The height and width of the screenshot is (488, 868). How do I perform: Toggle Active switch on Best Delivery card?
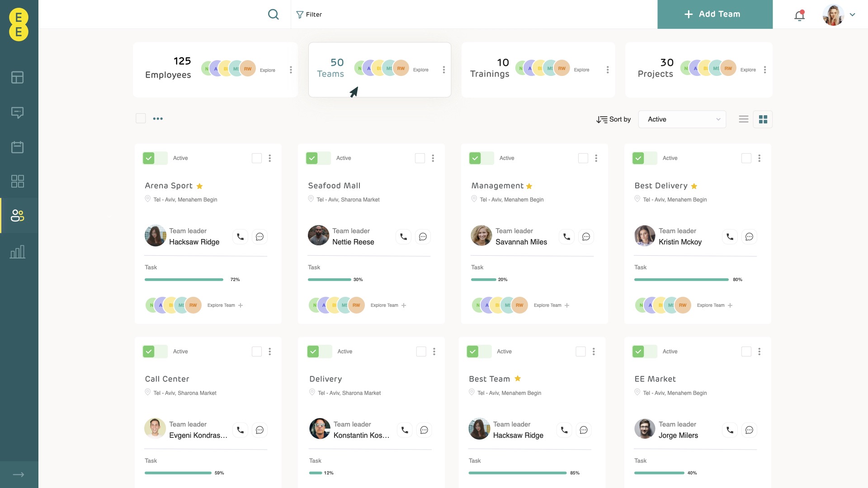click(645, 158)
